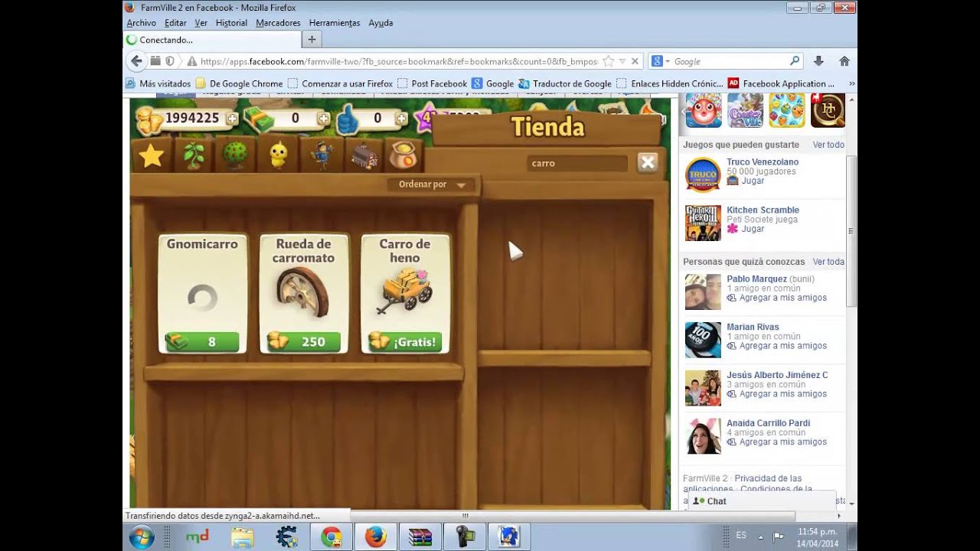980x551 pixels.
Task: Open a new tab with the plus button
Action: click(x=312, y=40)
